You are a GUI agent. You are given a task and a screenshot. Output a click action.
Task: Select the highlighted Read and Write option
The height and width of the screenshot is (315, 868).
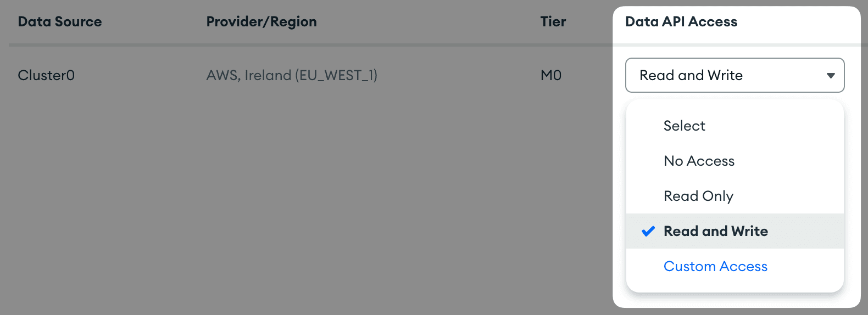point(715,231)
